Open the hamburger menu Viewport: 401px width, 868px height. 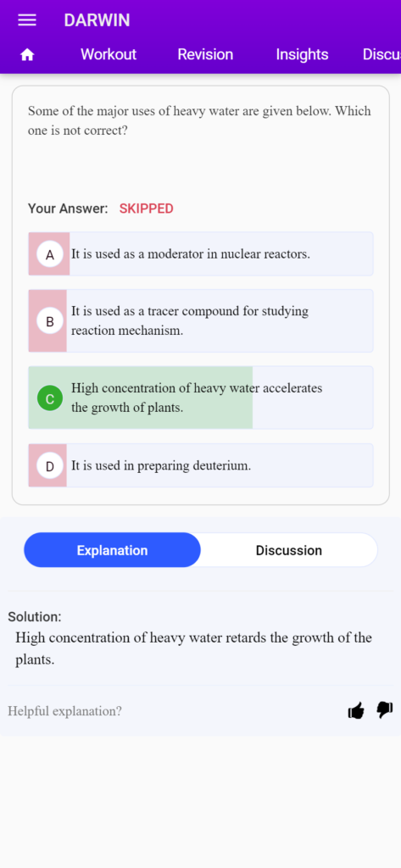click(26, 20)
